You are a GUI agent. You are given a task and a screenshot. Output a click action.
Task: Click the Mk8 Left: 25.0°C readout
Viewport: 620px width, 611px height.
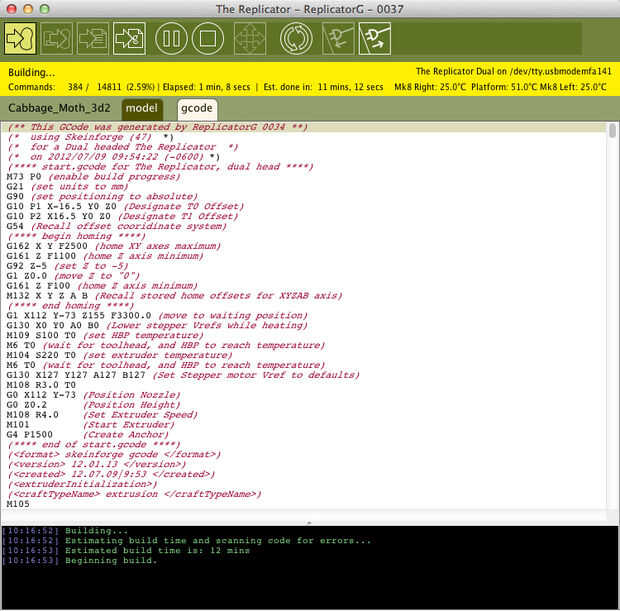pos(573,87)
